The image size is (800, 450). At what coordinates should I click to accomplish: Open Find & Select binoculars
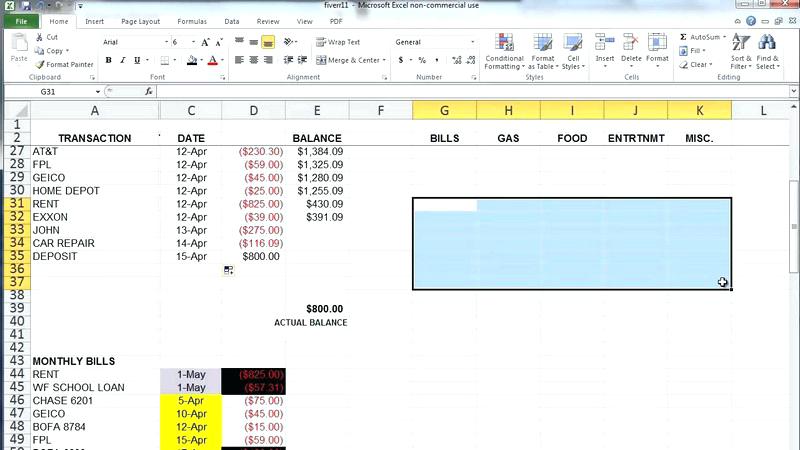tap(767, 51)
